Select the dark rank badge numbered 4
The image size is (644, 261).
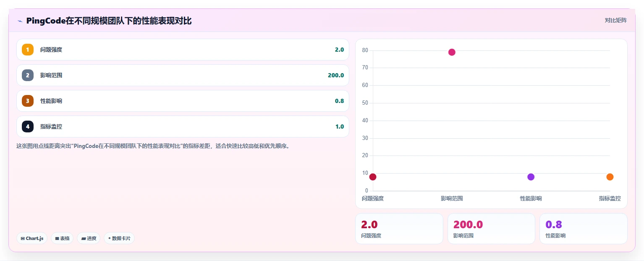[x=28, y=127]
